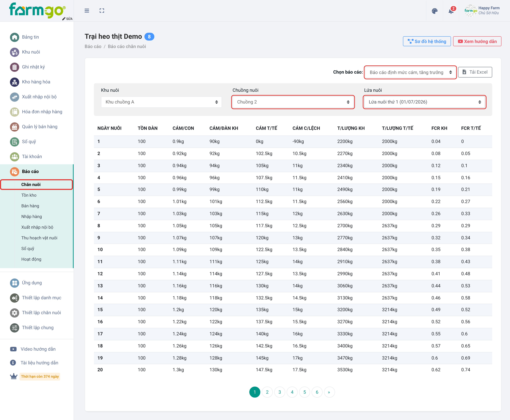
Task: Open the Chọn báo cáo report dropdown
Action: (410, 72)
